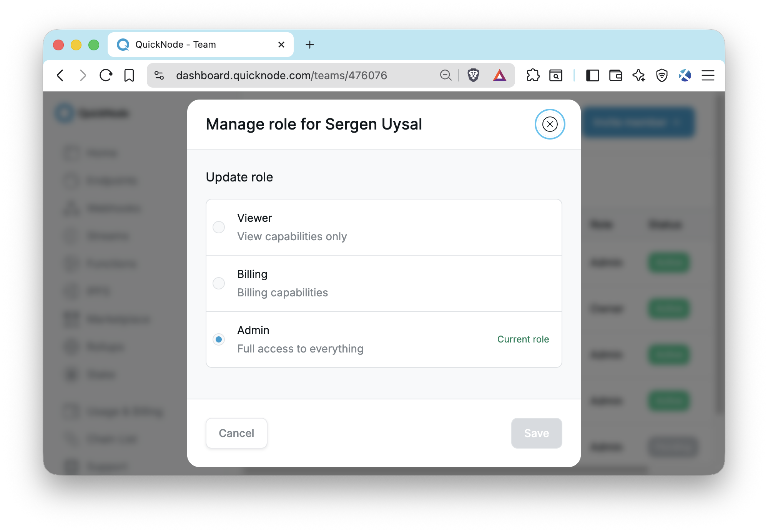This screenshot has height=532, width=768.
Task: Close the Manage role dialog
Action: tap(550, 124)
